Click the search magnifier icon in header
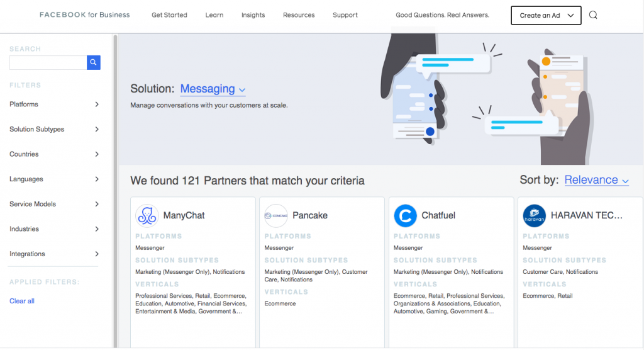644x350 pixels. [593, 15]
